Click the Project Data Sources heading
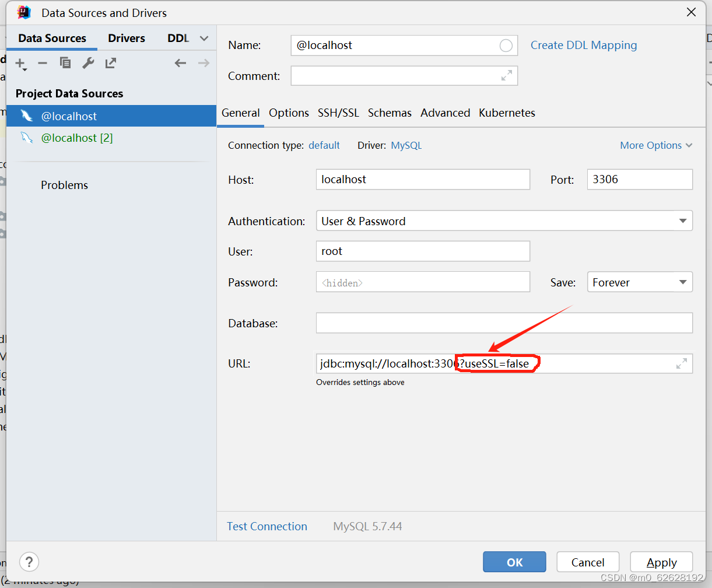 pos(69,93)
